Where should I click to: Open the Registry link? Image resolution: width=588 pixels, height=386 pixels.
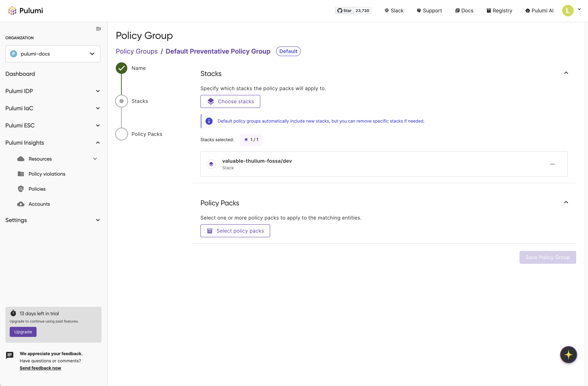499,11
